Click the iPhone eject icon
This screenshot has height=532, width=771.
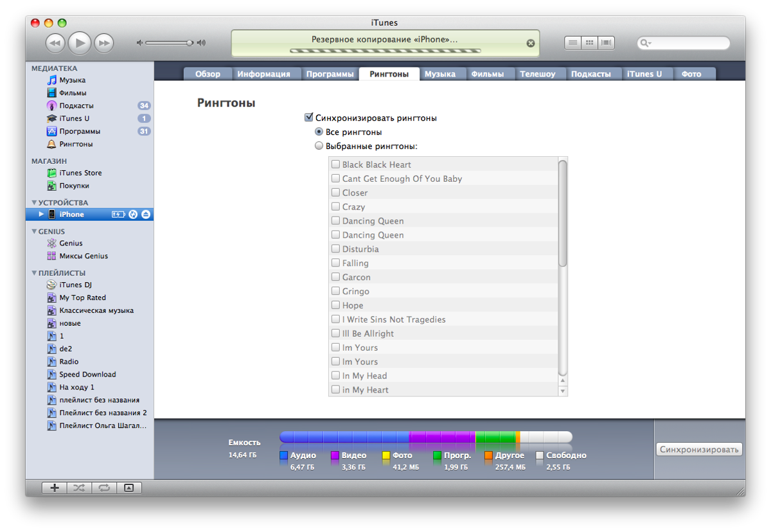point(146,215)
